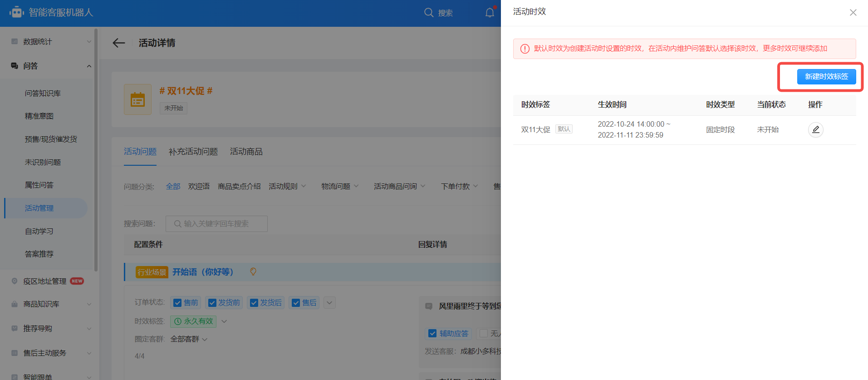The height and width of the screenshot is (380, 868).
Task: Expand the 商品知识库 menu chevron
Action: [x=89, y=304]
